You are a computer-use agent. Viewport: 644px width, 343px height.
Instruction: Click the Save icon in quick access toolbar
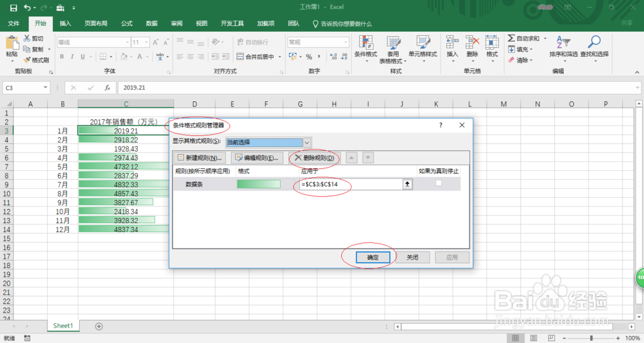pyautogui.click(x=14, y=8)
